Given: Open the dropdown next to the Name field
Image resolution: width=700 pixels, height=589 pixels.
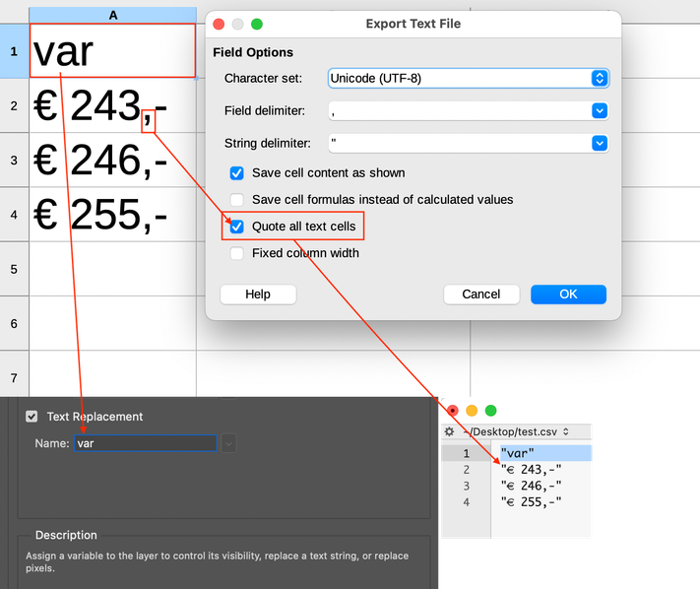Looking at the screenshot, I should click(228, 443).
